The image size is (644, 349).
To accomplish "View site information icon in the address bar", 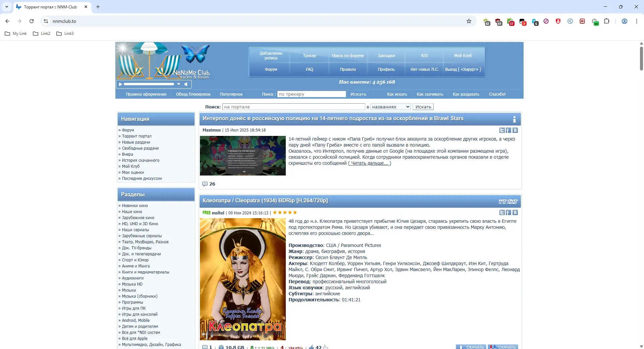I will [x=46, y=21].
